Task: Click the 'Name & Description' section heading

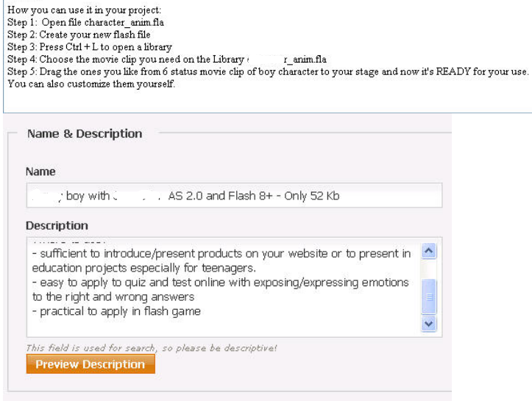Action: [x=85, y=134]
